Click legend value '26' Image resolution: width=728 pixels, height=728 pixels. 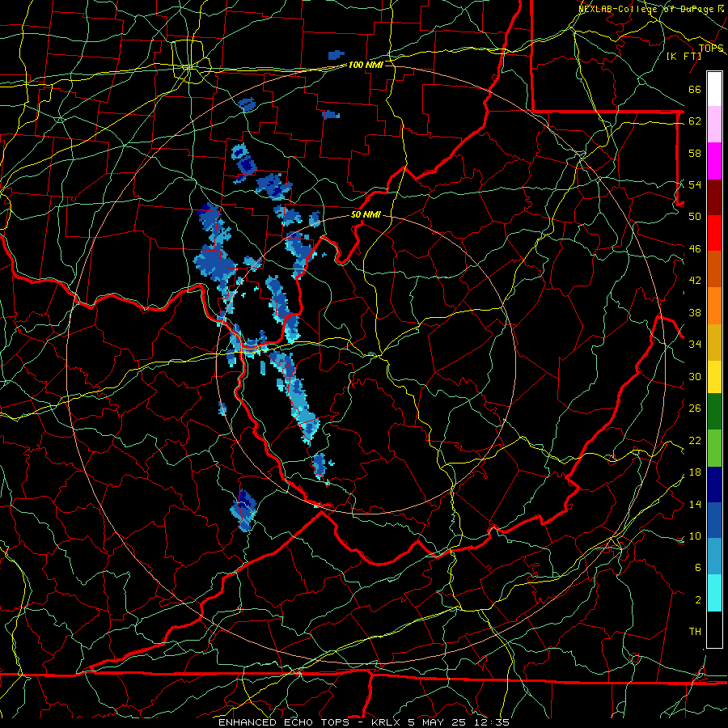[x=695, y=408]
